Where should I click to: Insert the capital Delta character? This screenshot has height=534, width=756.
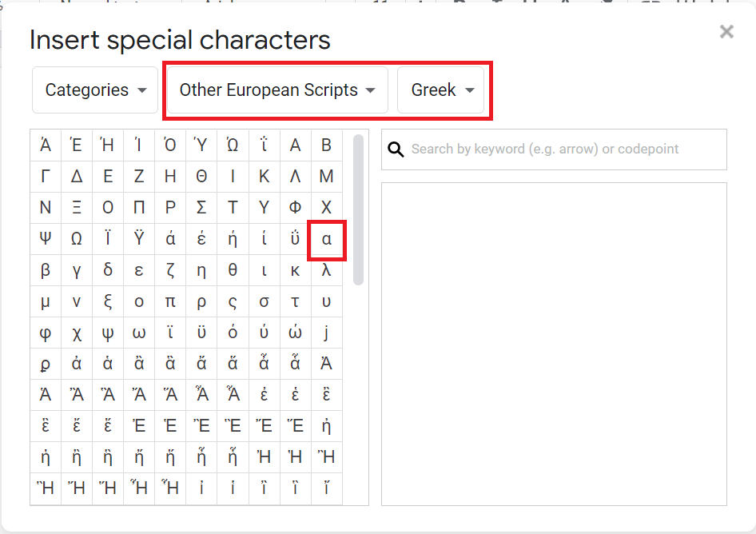coord(77,176)
